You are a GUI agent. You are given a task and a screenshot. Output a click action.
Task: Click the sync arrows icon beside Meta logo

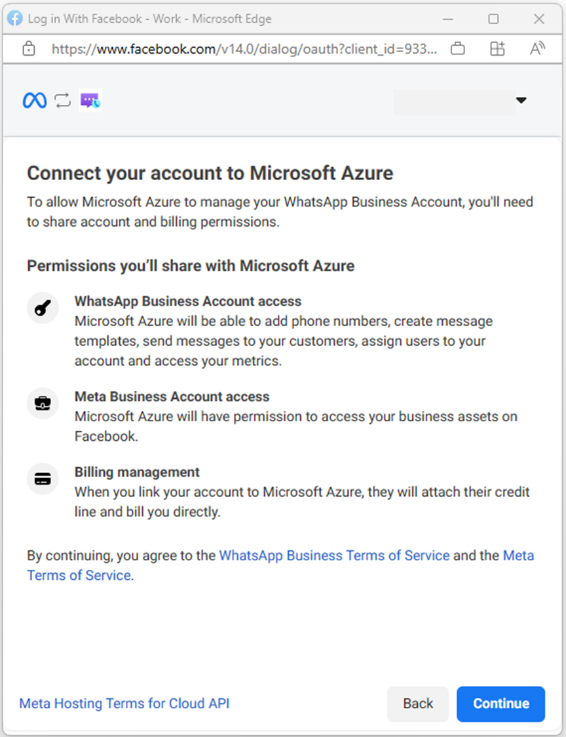[x=62, y=100]
